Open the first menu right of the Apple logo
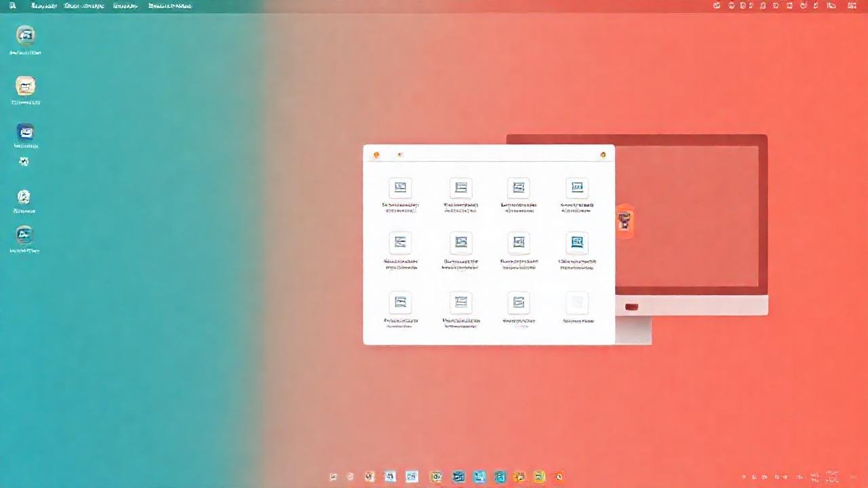This screenshot has height=488, width=868. 43,5
